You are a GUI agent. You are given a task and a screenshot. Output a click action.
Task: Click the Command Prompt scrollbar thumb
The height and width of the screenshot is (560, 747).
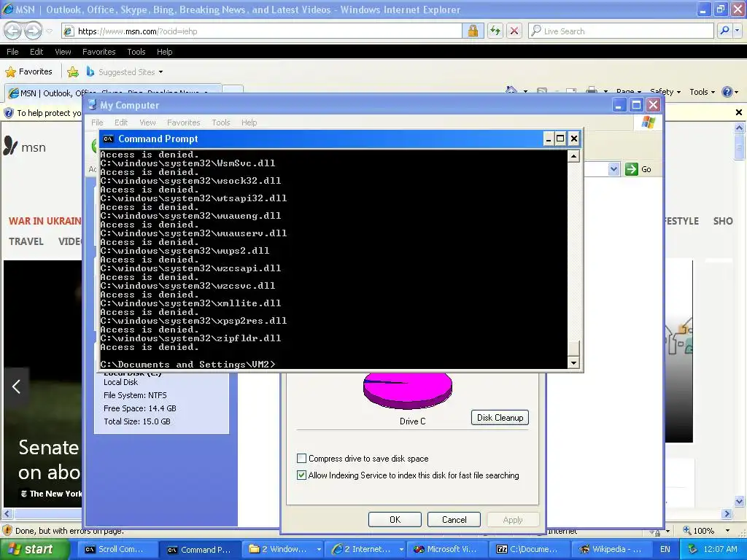573,349
